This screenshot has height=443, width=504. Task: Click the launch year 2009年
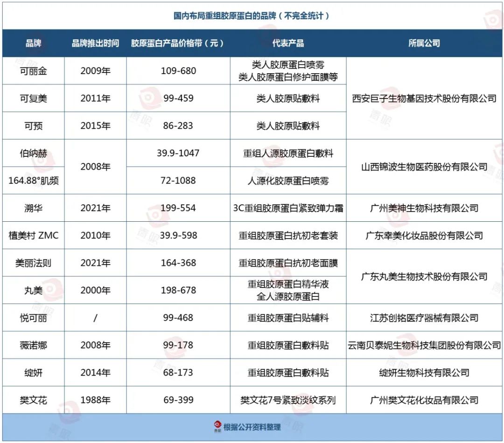tap(96, 71)
